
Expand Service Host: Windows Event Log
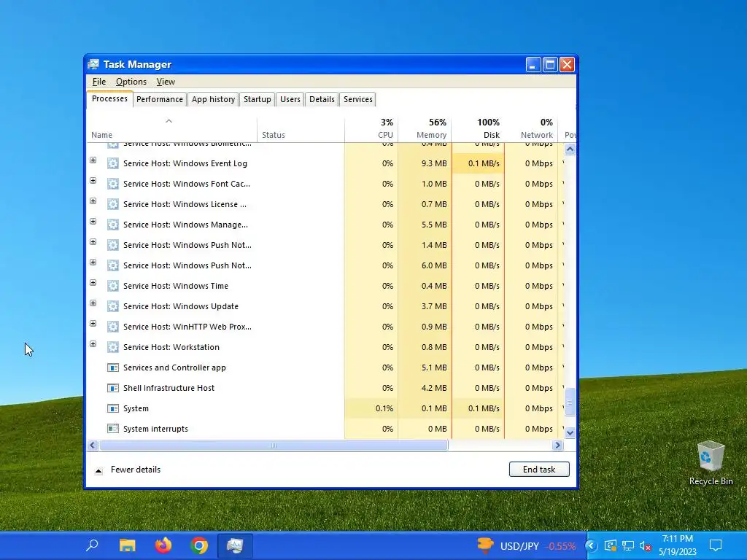(x=93, y=160)
